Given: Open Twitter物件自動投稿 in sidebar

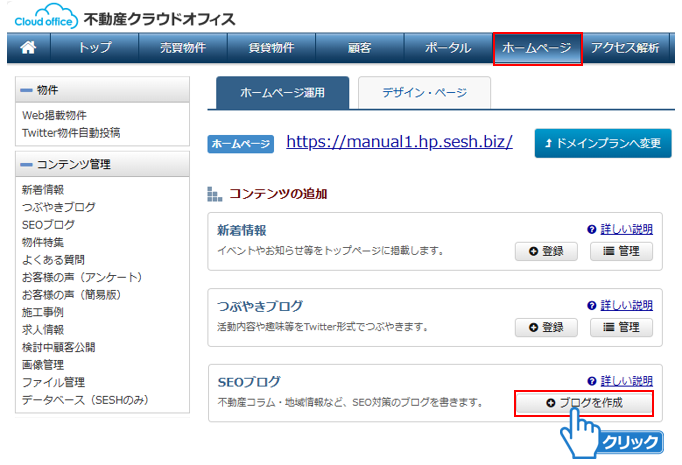Looking at the screenshot, I should pos(70,132).
